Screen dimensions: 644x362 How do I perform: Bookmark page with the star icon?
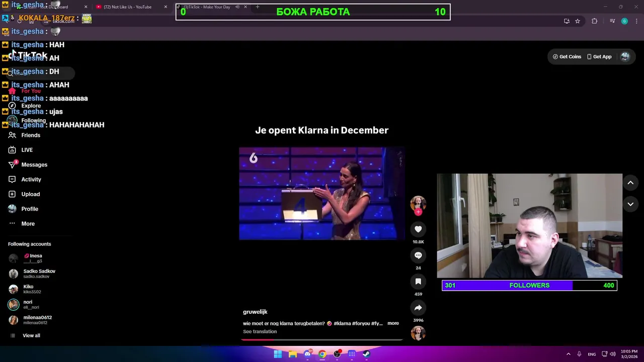(578, 21)
